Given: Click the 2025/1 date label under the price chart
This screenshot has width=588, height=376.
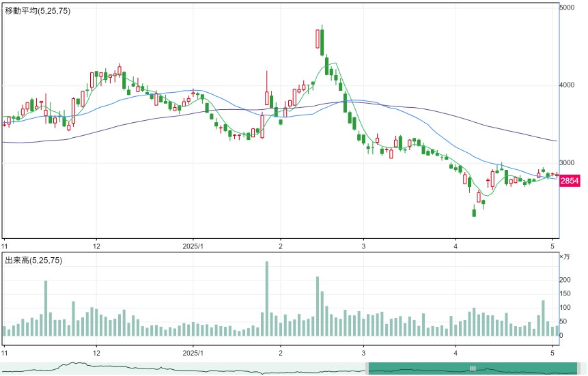Looking at the screenshot, I should 193,246.
